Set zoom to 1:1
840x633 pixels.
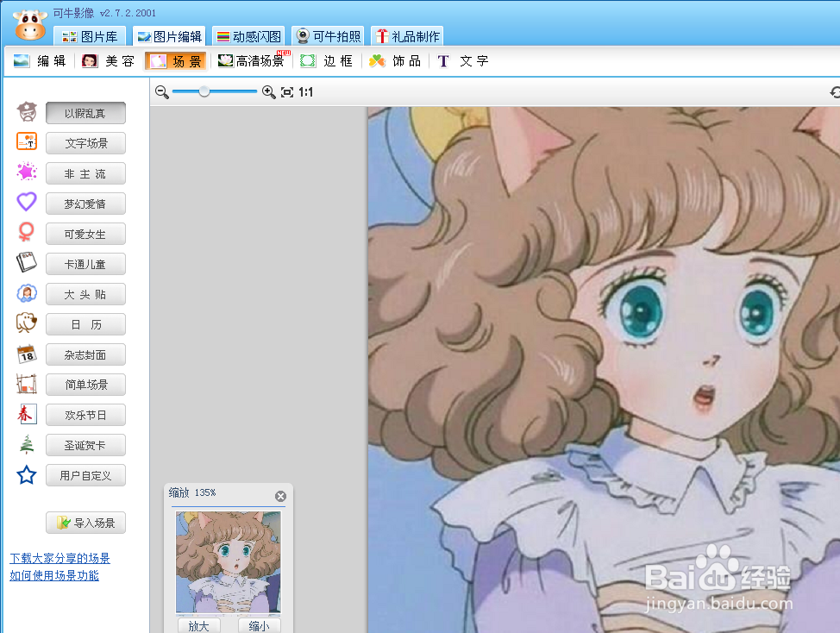[x=306, y=92]
